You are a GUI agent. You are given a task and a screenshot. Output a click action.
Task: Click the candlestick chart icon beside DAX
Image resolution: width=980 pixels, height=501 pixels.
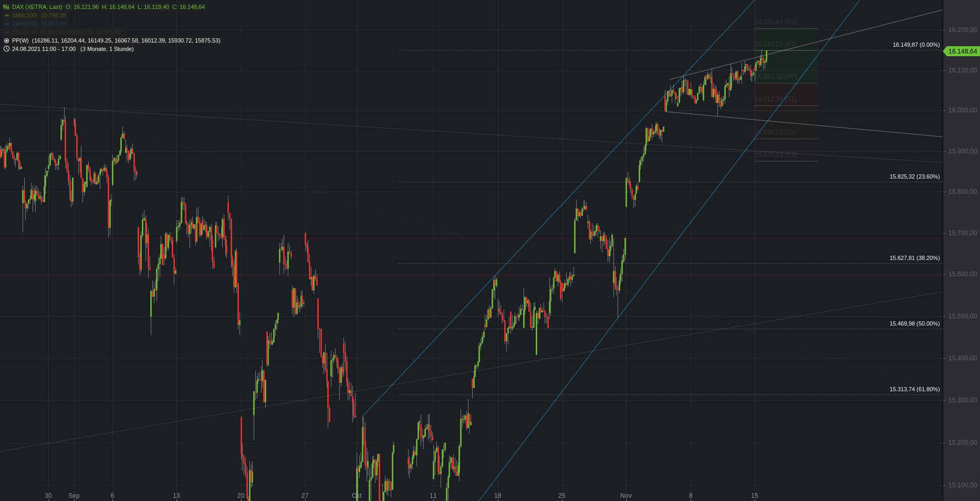[6, 7]
